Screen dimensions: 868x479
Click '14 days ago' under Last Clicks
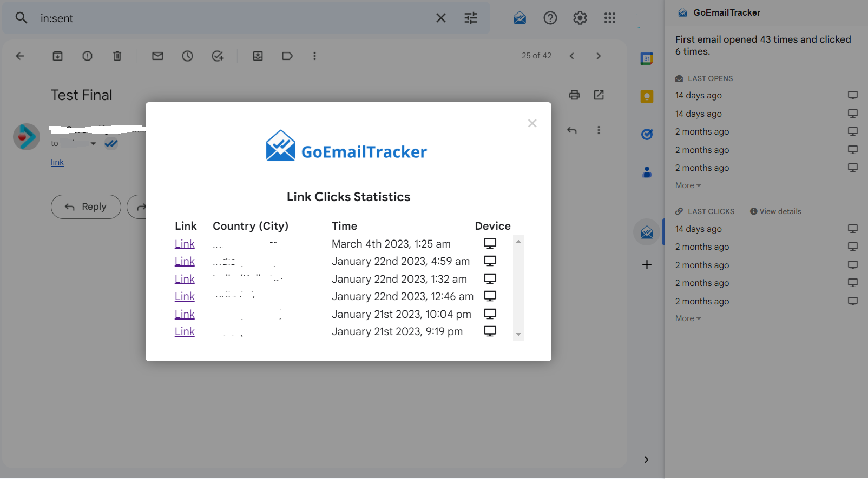(x=698, y=229)
